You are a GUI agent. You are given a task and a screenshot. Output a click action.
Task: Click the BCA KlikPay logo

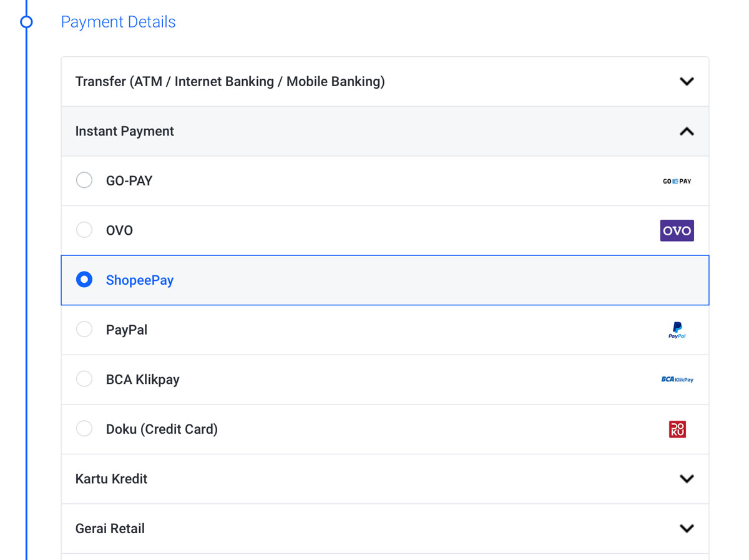point(677,380)
